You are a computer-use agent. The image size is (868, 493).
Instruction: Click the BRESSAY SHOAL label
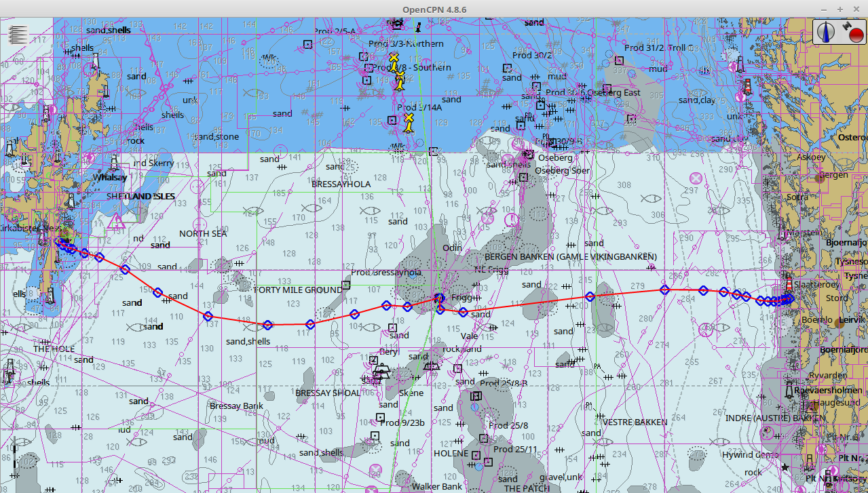328,393
